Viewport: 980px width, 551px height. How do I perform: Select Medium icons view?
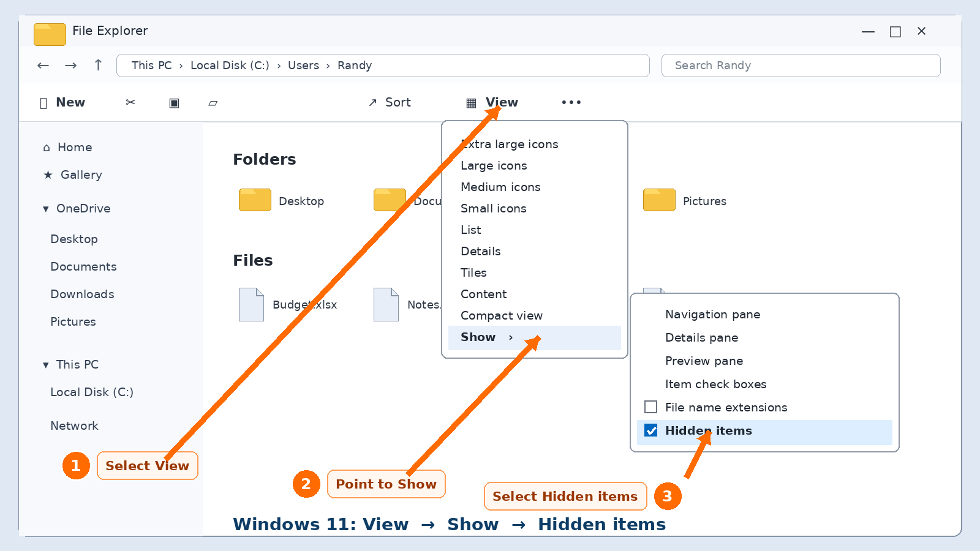point(500,187)
